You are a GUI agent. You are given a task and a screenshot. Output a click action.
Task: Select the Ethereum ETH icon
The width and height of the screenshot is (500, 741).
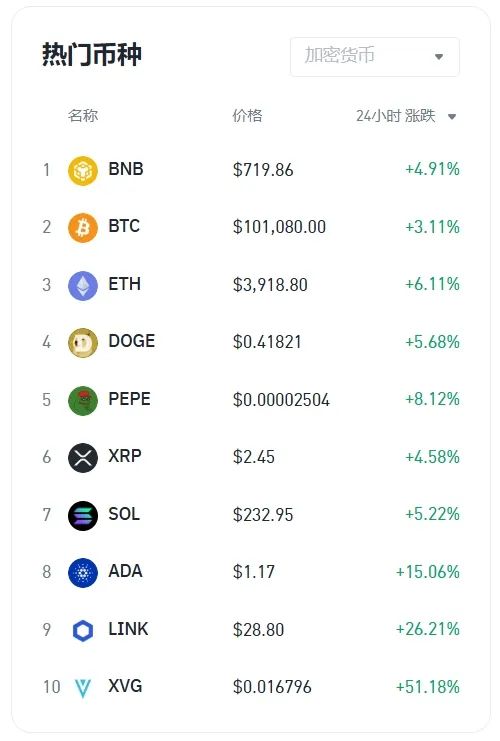point(83,285)
